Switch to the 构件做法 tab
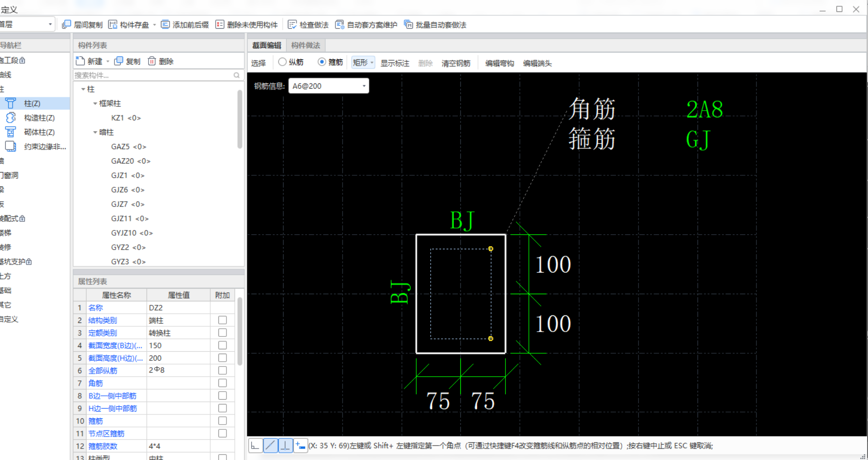Viewport: 868px width, 460px height. tap(306, 45)
